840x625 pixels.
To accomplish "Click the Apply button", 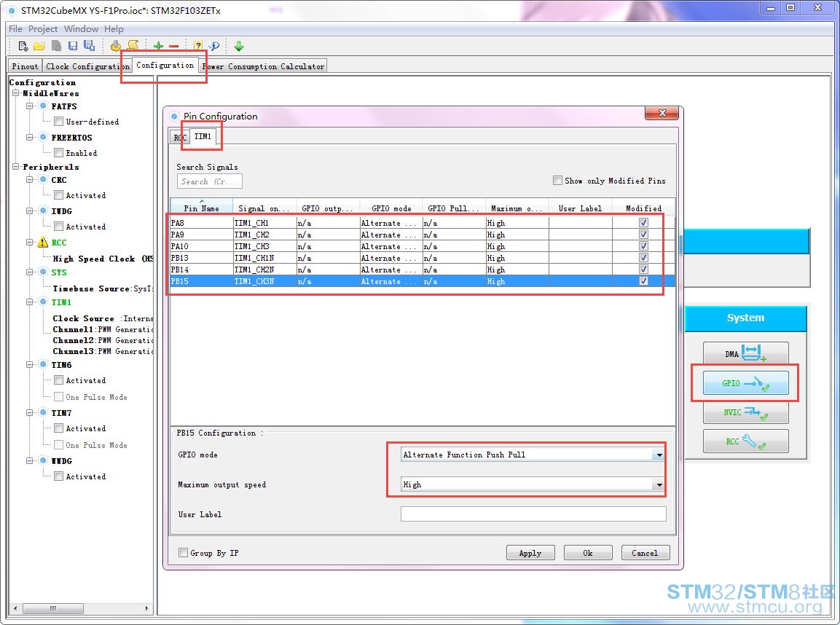I will [530, 553].
